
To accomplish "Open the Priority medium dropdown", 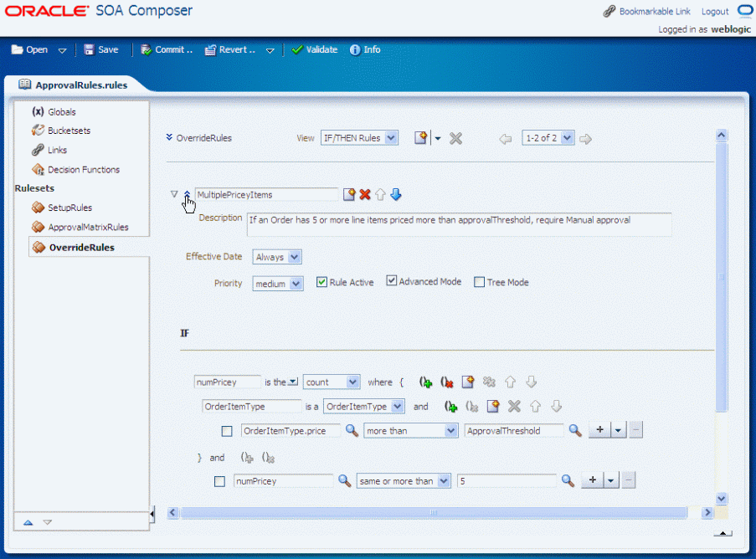I will click(x=278, y=284).
